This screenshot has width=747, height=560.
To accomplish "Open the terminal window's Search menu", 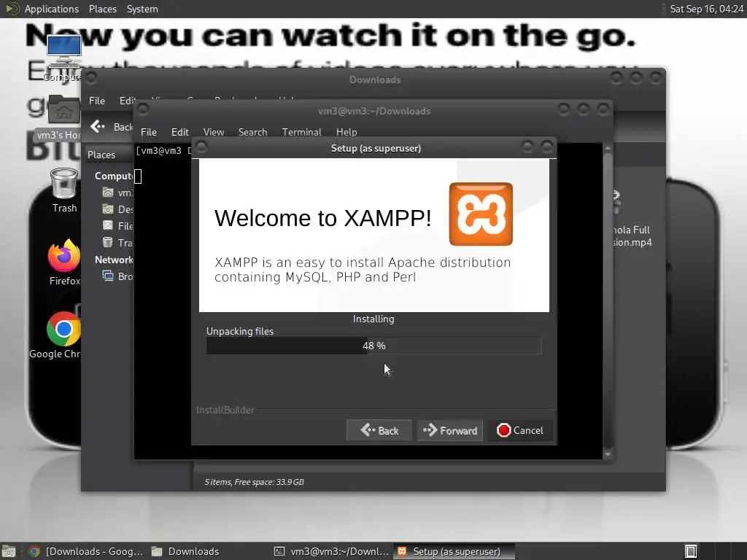I will point(252,132).
